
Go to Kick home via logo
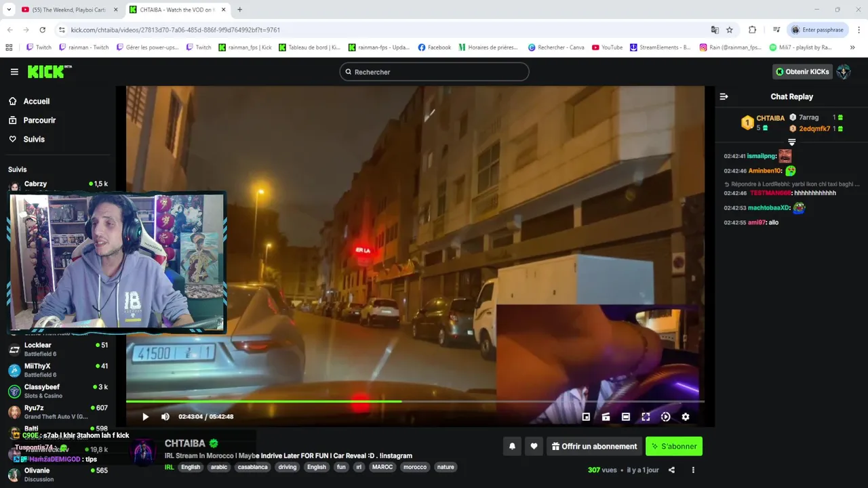click(50, 72)
